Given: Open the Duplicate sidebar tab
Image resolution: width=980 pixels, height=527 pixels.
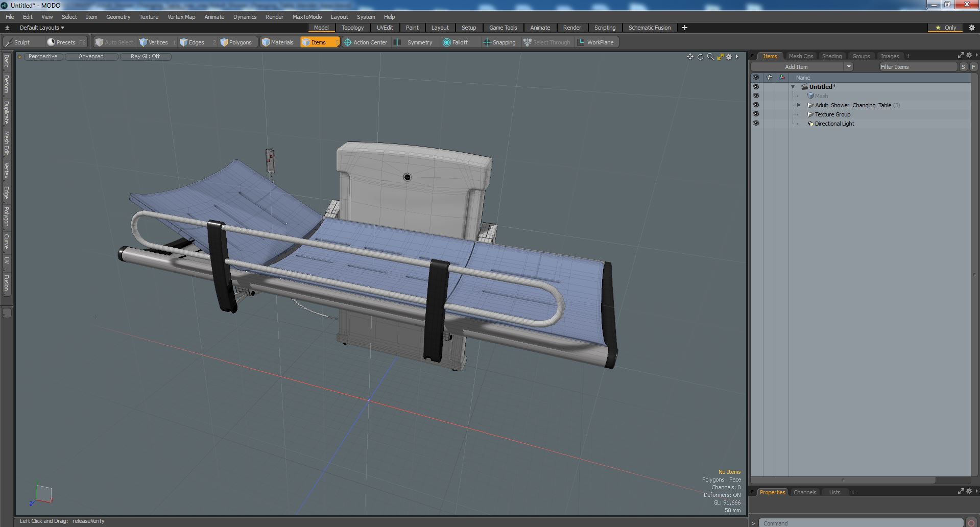Looking at the screenshot, I should tap(6, 112).
